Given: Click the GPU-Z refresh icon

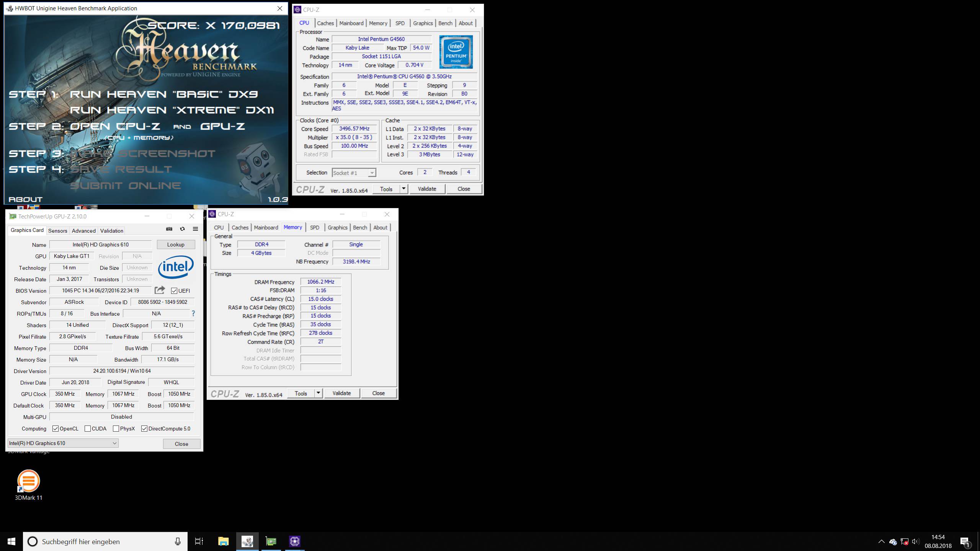Looking at the screenshot, I should pyautogui.click(x=182, y=229).
